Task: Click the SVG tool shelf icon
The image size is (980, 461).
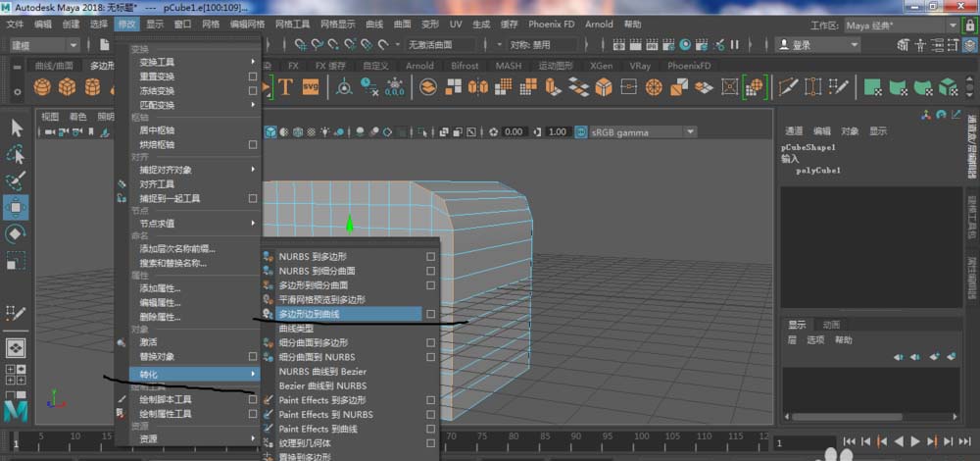Action: pyautogui.click(x=312, y=87)
